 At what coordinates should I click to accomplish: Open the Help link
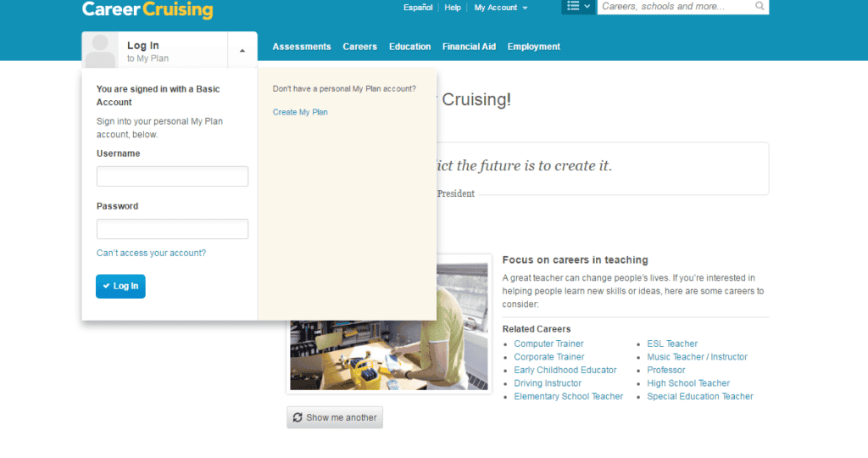(x=453, y=7)
